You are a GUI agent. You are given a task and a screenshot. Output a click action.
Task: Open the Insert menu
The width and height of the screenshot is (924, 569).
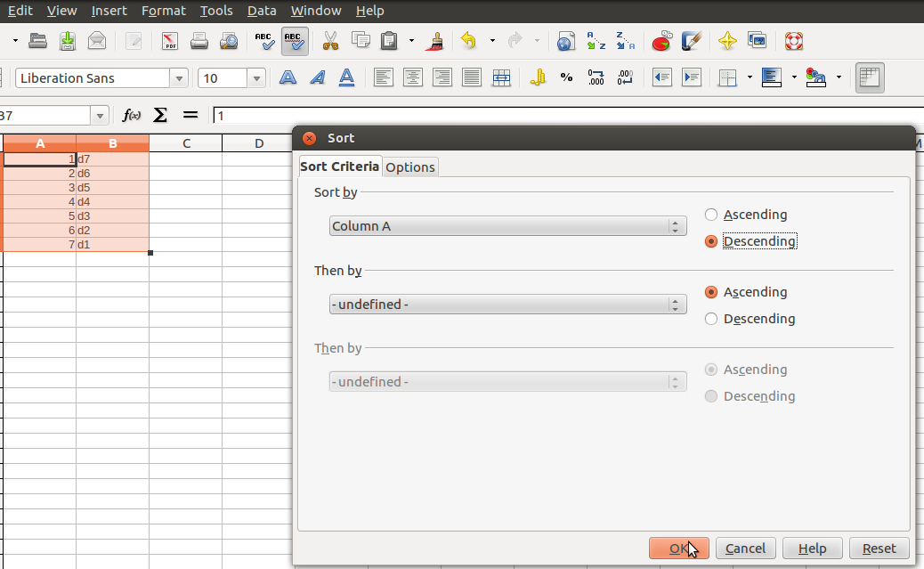[x=109, y=11]
